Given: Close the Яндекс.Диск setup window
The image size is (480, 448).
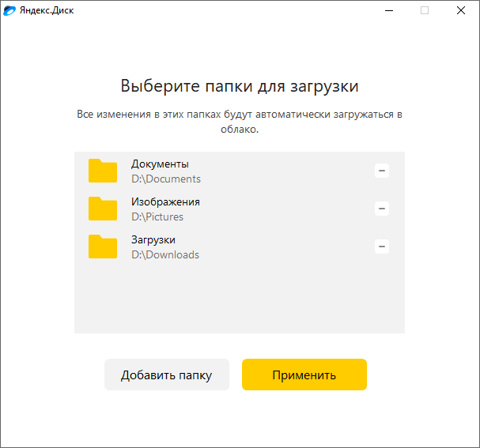Looking at the screenshot, I should (x=461, y=10).
